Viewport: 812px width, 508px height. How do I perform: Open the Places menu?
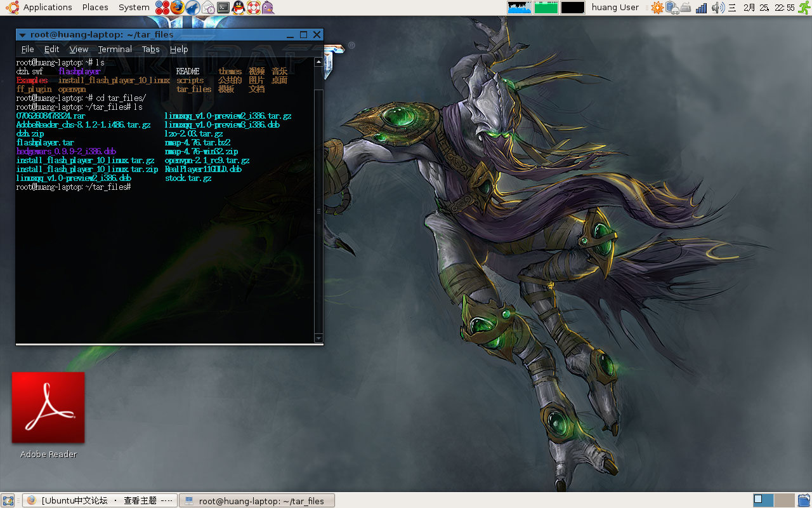coord(95,8)
